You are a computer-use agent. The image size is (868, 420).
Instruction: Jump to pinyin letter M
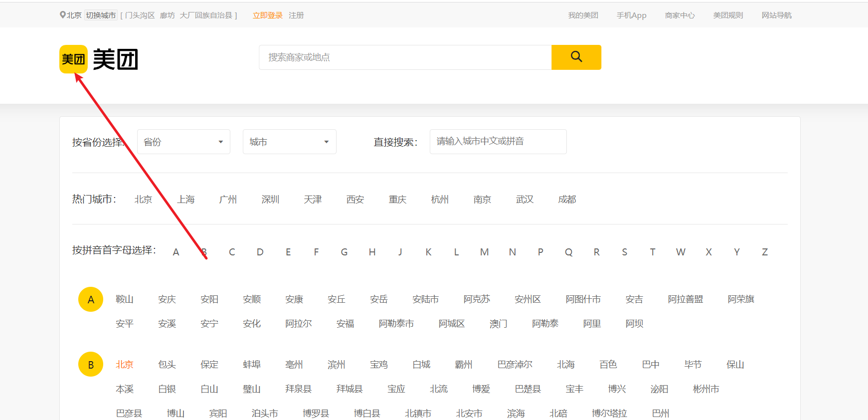point(485,252)
